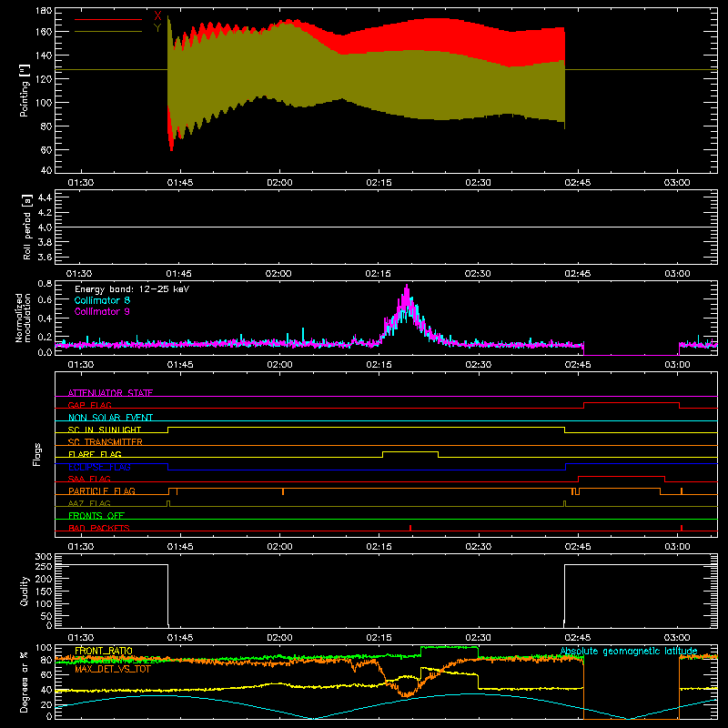Click the 02:45 label under Quality plot
728x728 pixels.
coord(578,638)
